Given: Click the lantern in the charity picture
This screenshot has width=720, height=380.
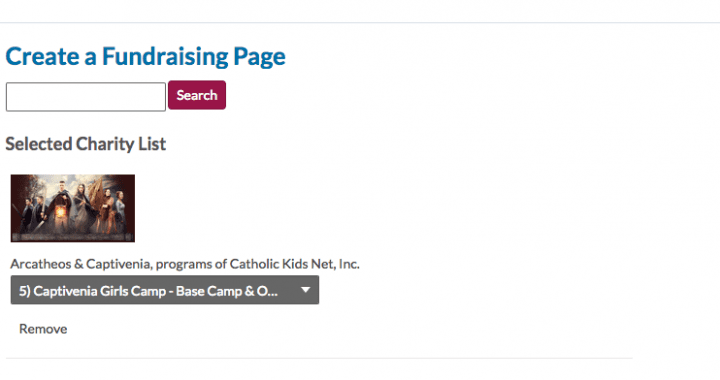Looking at the screenshot, I should coord(62,213).
